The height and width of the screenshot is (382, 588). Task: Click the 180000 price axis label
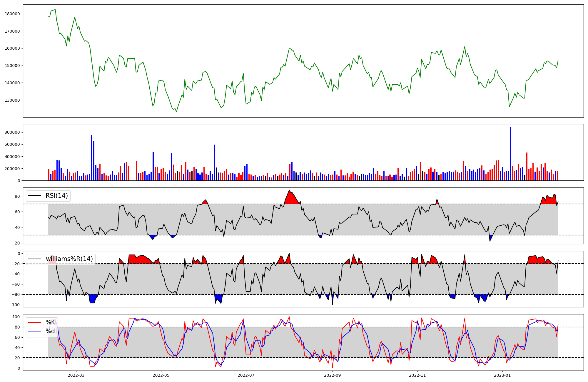pyautogui.click(x=12, y=14)
